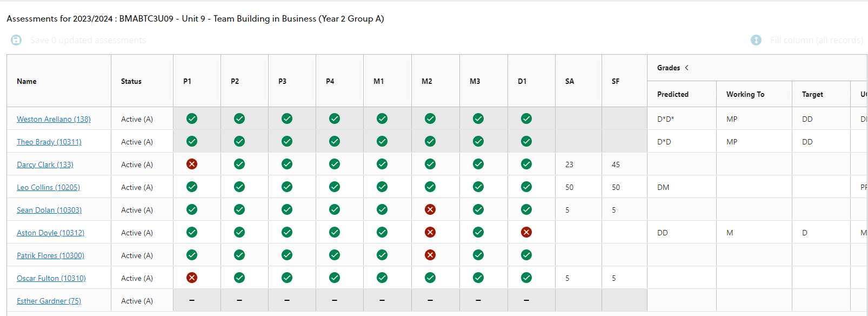Click Weston Arellano's P1 green tick
Screen dimensions: 868x316
(x=192, y=119)
